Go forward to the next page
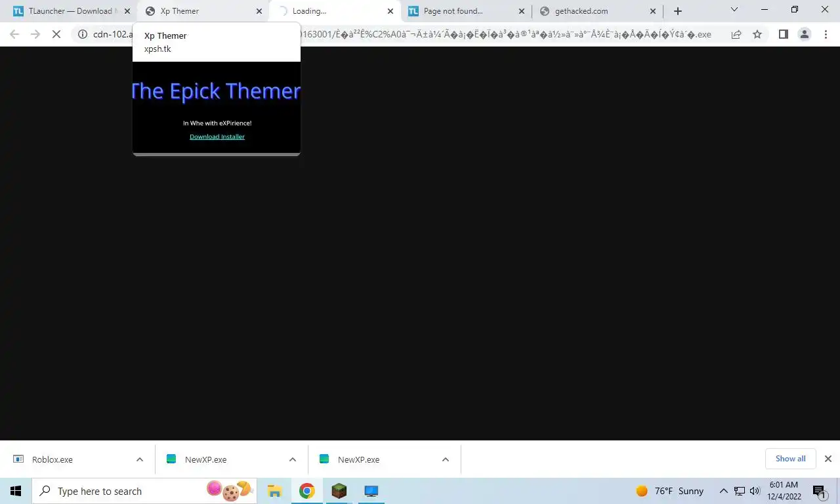The height and width of the screenshot is (504, 840). [35, 34]
